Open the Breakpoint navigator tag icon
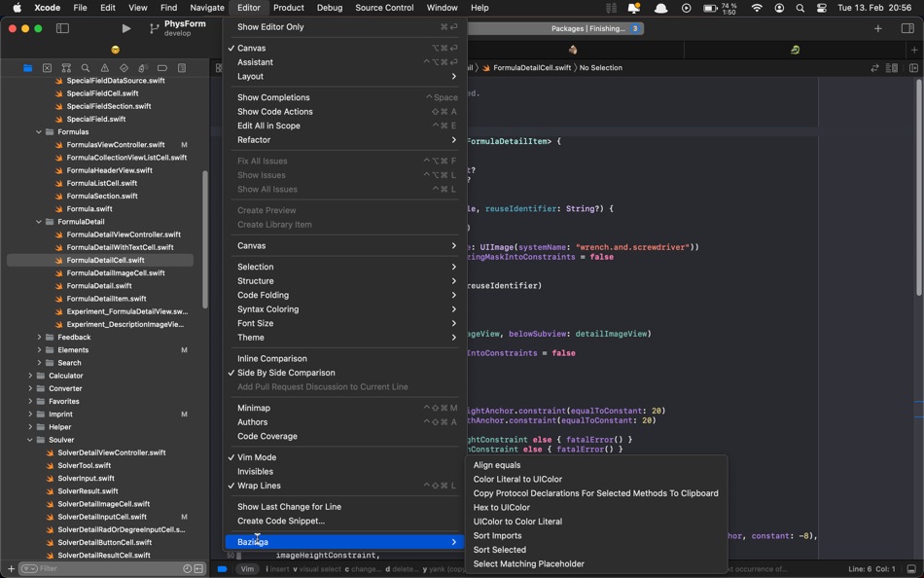 tap(162, 68)
